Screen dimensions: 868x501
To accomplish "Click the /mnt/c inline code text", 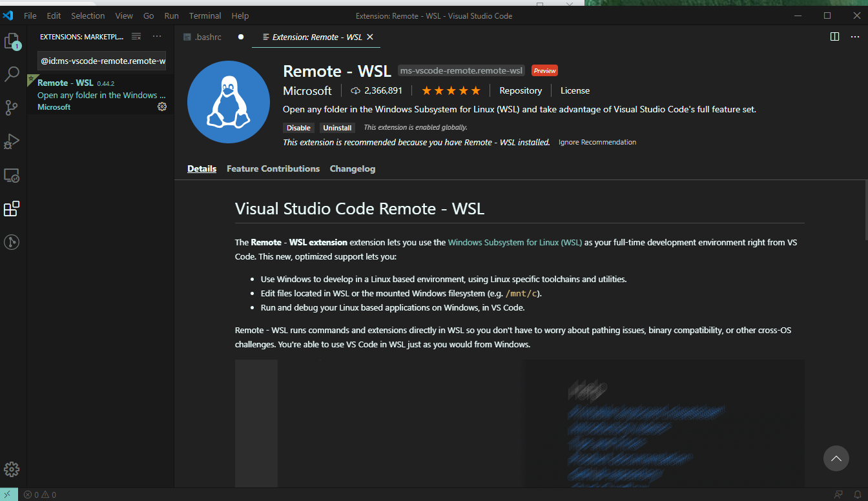I will [522, 294].
